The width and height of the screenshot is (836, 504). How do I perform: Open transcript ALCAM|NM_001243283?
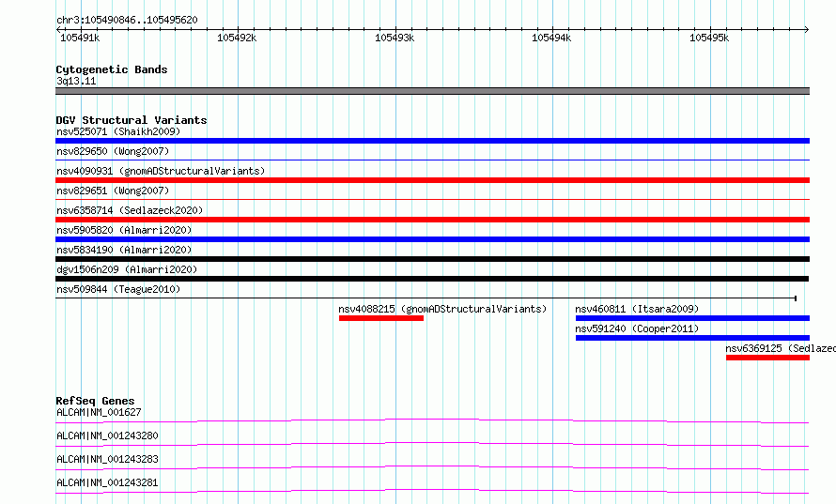[x=107, y=459]
